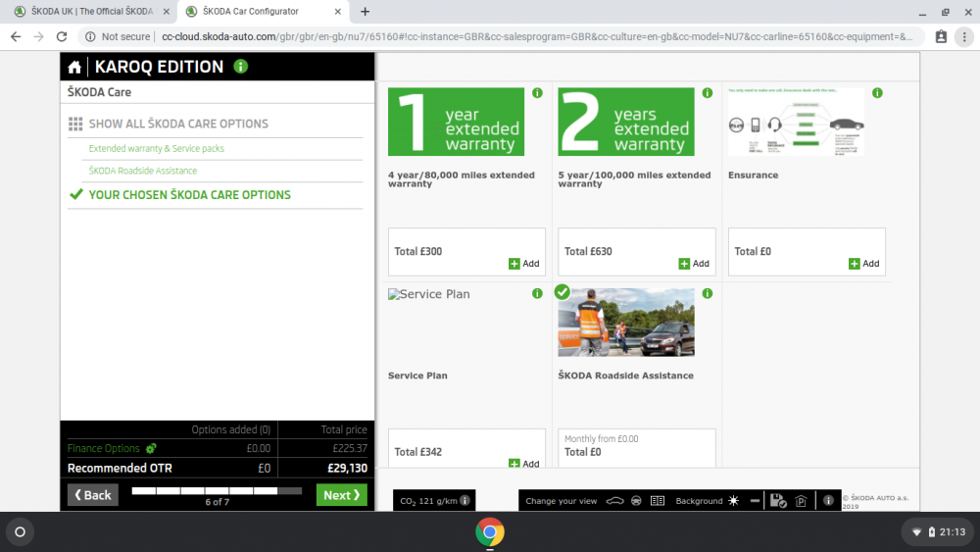Open bottom toolbar info icon

click(828, 501)
